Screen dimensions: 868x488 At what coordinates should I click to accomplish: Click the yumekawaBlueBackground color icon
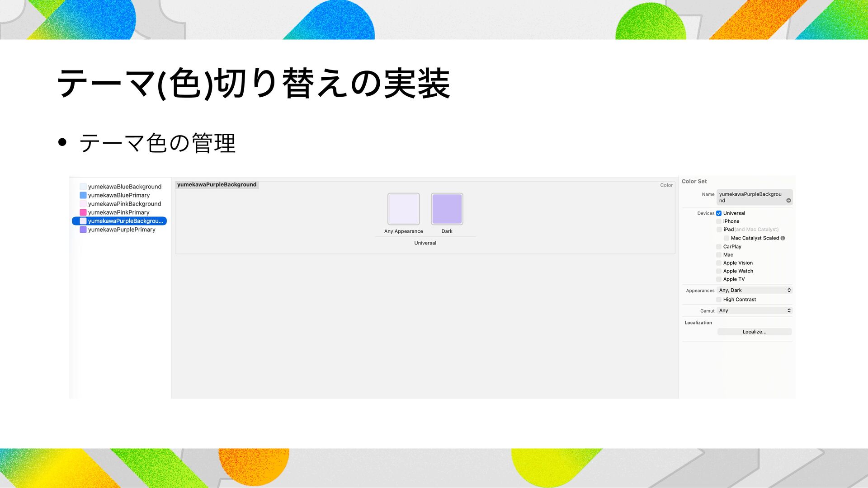coord(83,187)
